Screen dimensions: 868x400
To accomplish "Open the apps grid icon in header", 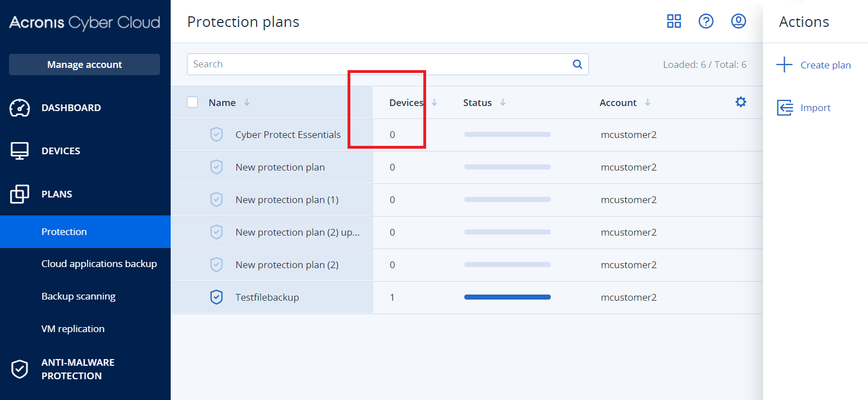I will tap(674, 21).
